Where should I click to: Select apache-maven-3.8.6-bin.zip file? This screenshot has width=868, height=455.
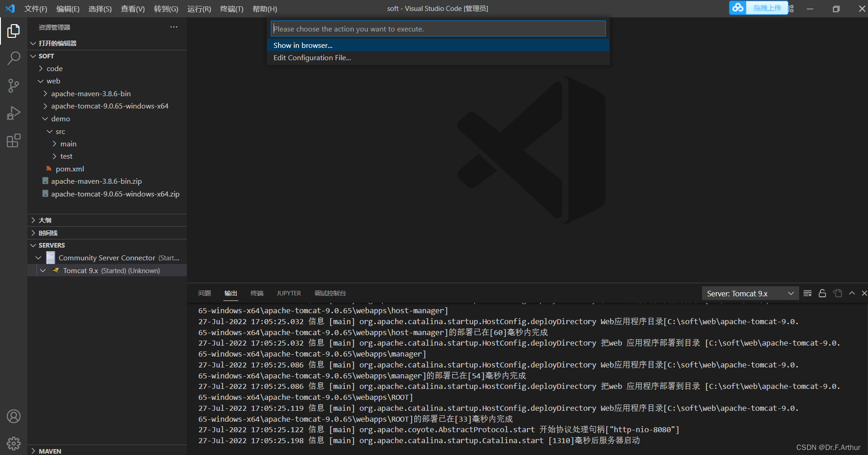tap(96, 181)
